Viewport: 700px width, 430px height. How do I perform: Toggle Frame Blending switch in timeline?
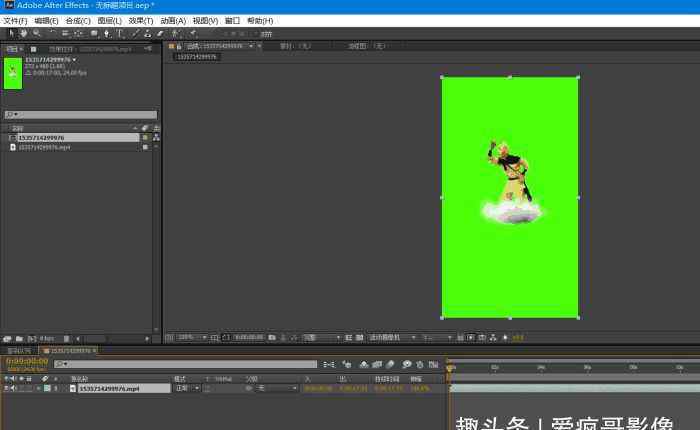[x=377, y=365]
